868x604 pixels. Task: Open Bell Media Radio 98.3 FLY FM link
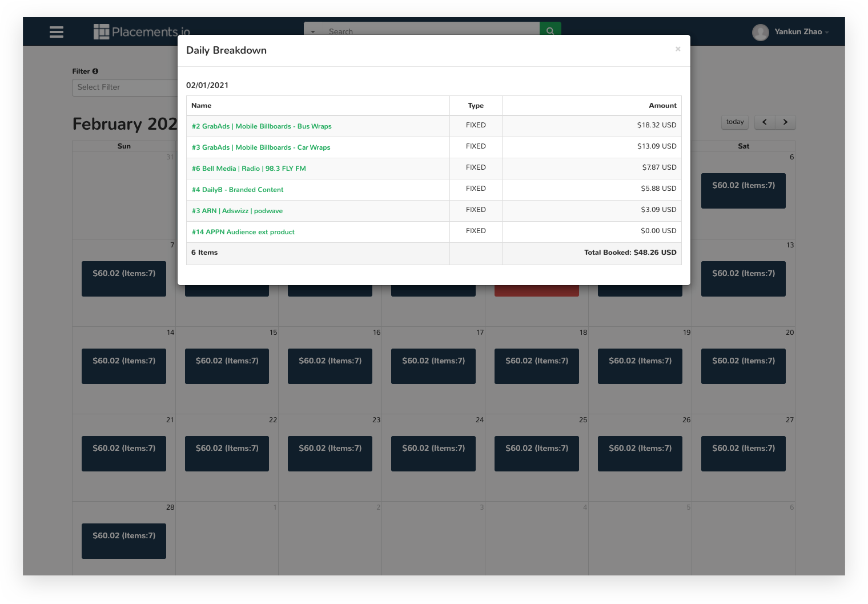pyautogui.click(x=249, y=169)
